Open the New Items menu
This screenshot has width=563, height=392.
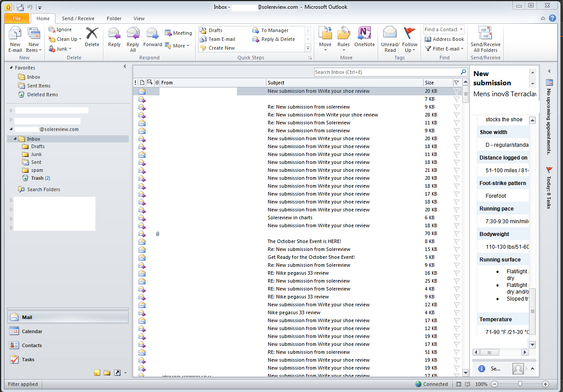(34, 40)
